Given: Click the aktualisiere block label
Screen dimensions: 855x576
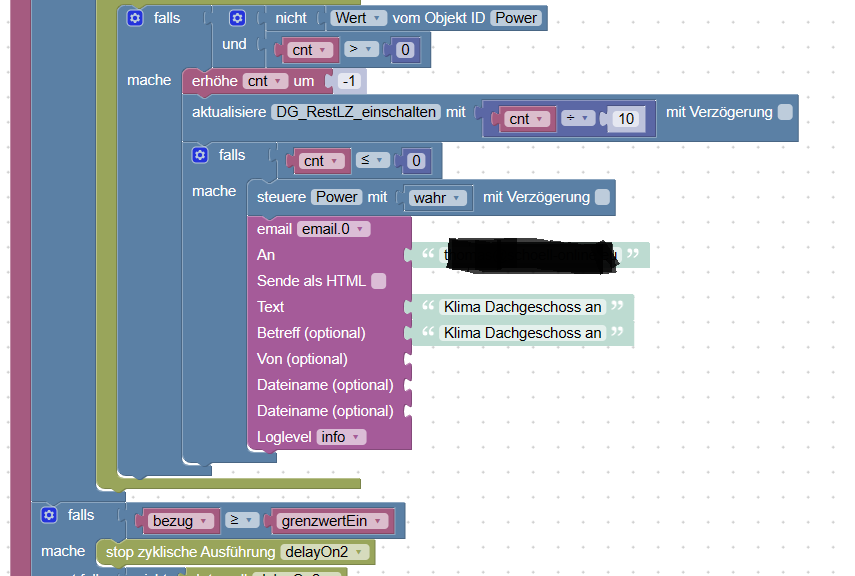Looking at the screenshot, I should click(x=229, y=112).
